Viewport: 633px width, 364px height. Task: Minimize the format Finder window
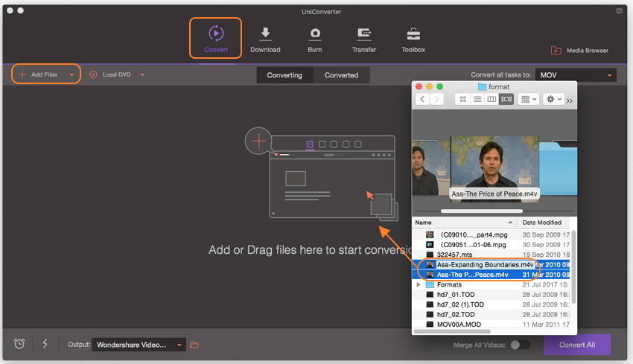pos(429,87)
